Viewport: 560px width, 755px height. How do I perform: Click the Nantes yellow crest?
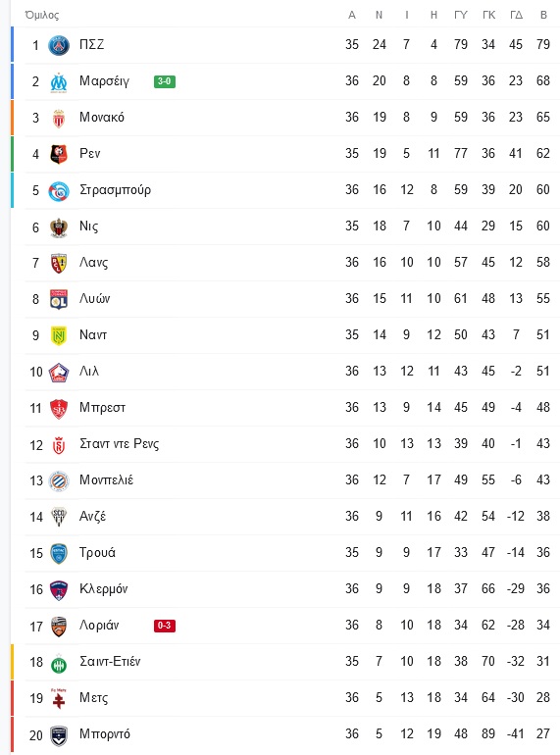point(59,335)
